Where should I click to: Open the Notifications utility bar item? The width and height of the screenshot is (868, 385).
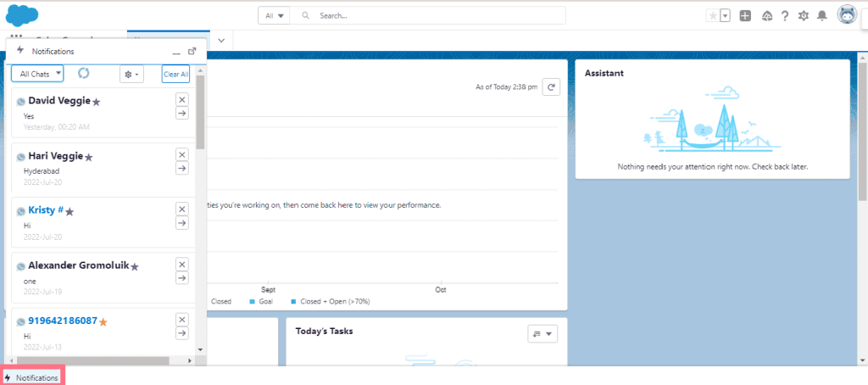click(x=32, y=377)
